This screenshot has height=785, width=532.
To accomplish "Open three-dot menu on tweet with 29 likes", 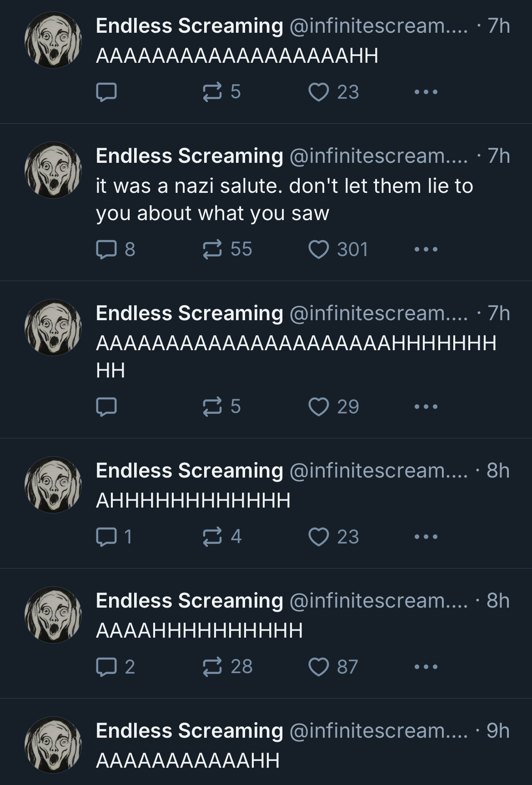I will (426, 407).
